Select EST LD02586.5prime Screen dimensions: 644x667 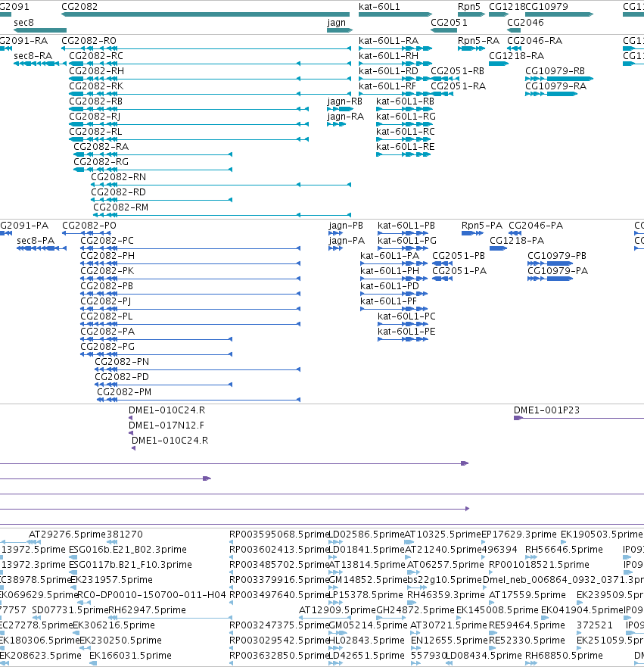(336, 542)
